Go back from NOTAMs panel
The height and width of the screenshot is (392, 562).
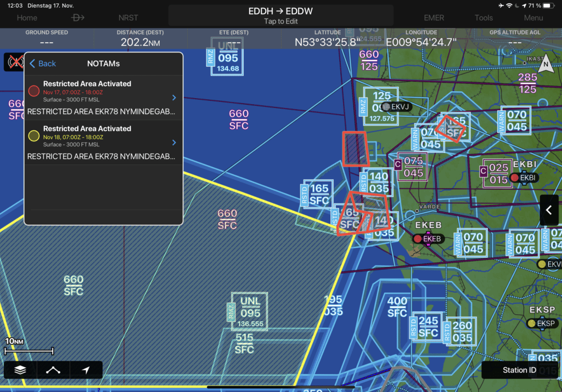tap(43, 64)
